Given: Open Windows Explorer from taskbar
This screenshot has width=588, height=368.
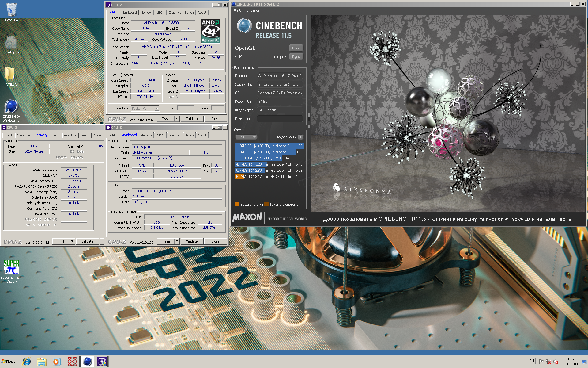Looking at the screenshot, I should pos(41,362).
